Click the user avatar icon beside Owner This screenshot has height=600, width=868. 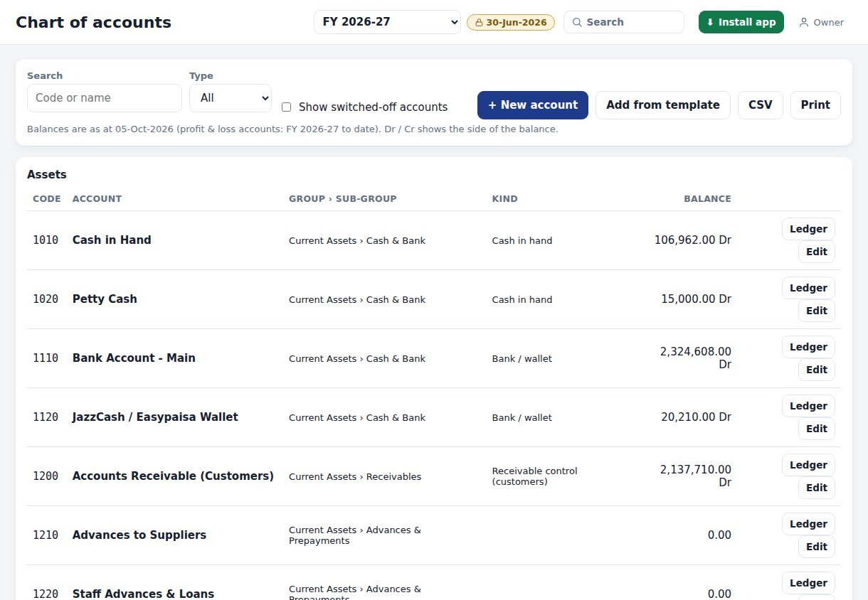tap(804, 22)
